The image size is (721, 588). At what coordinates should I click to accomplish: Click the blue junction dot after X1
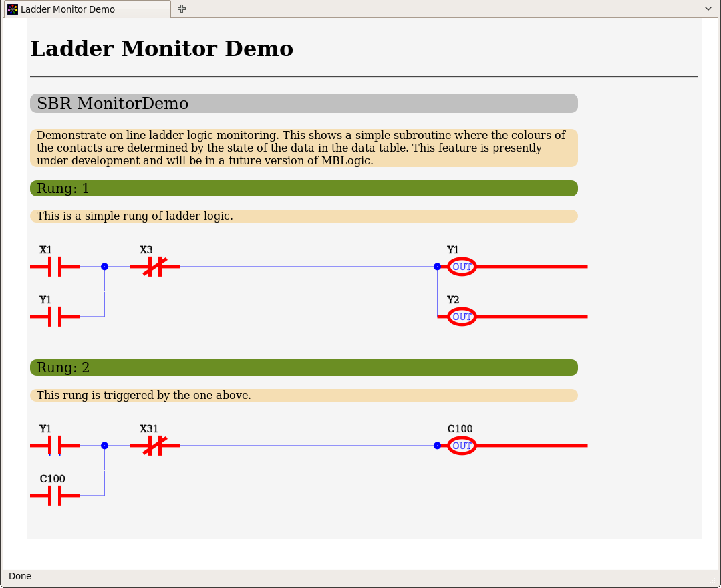point(104,267)
